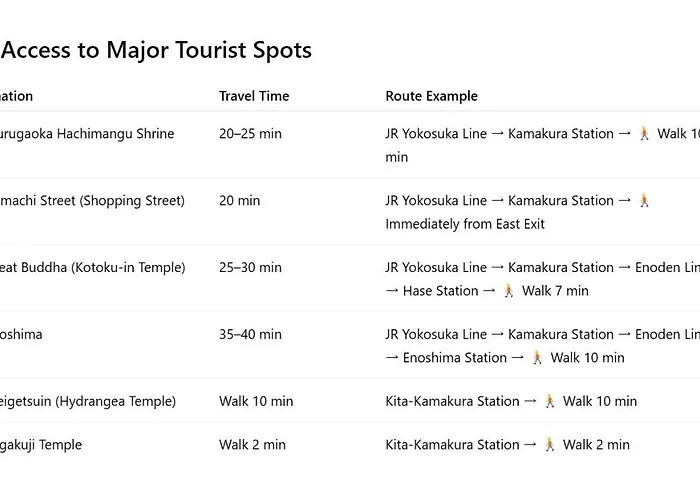Screen dimensions: 700x500
Task: Click the 25–30 min travel time
Action: click(x=250, y=267)
